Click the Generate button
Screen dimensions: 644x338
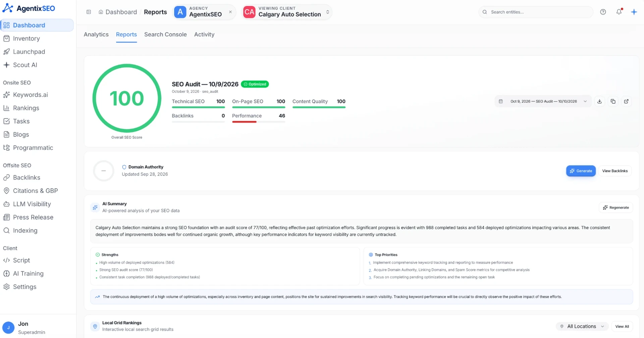581,171
